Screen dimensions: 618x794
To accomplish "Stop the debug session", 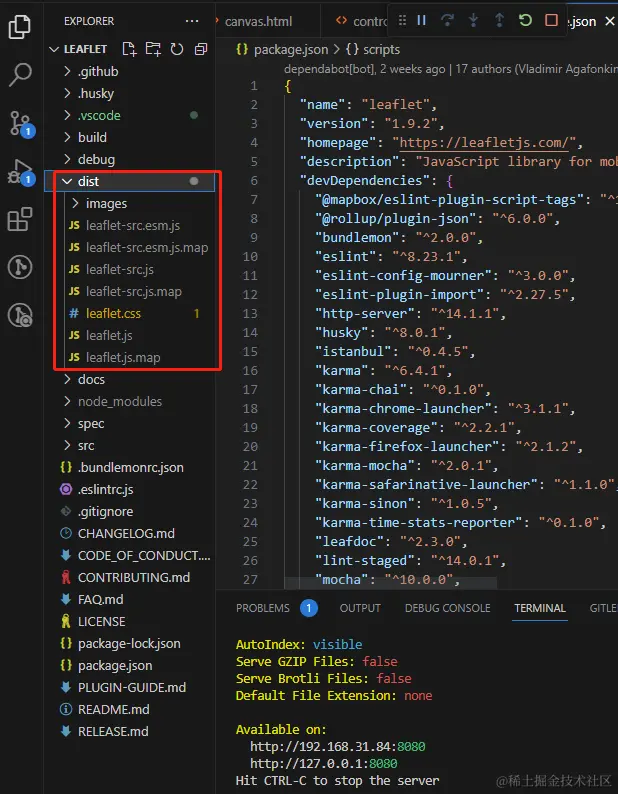I will coord(551,20).
